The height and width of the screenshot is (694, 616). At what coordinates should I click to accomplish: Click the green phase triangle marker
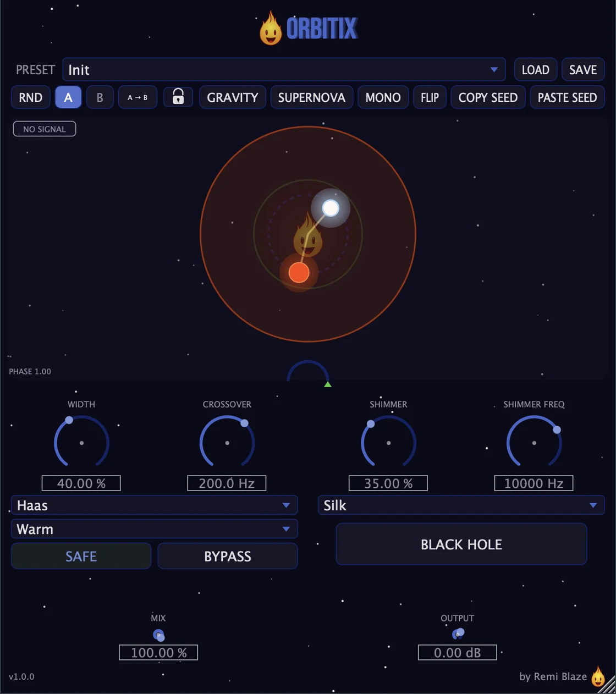pyautogui.click(x=328, y=384)
